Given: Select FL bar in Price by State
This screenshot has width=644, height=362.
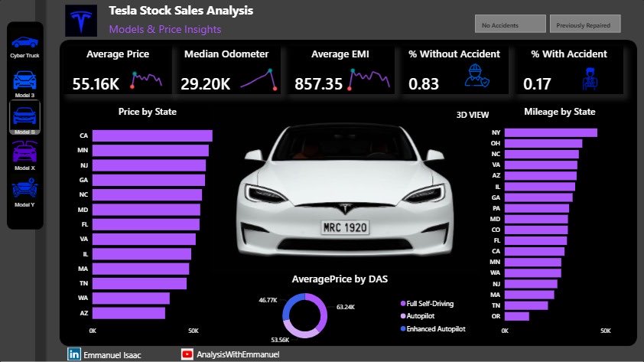Looking at the screenshot, I should pyautogui.click(x=146, y=224).
